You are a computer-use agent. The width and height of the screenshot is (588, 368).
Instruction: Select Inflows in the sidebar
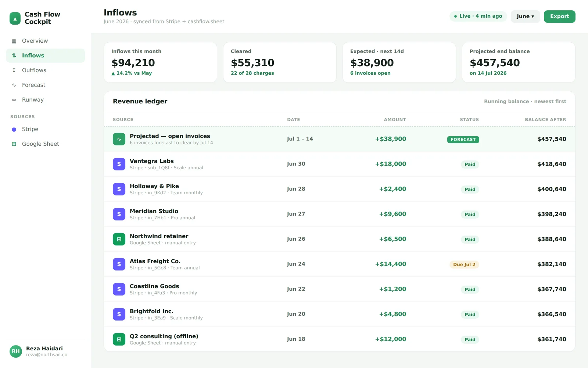[x=45, y=56]
